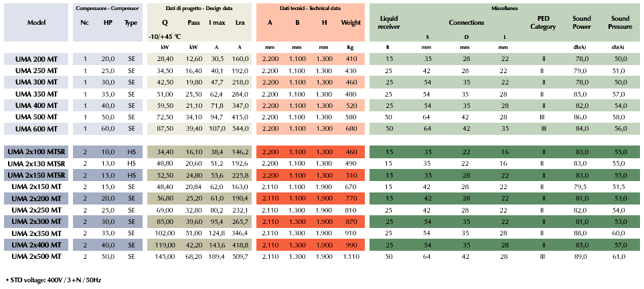Click the Type column header
The width and height of the screenshot is (644, 289).
(x=131, y=22)
